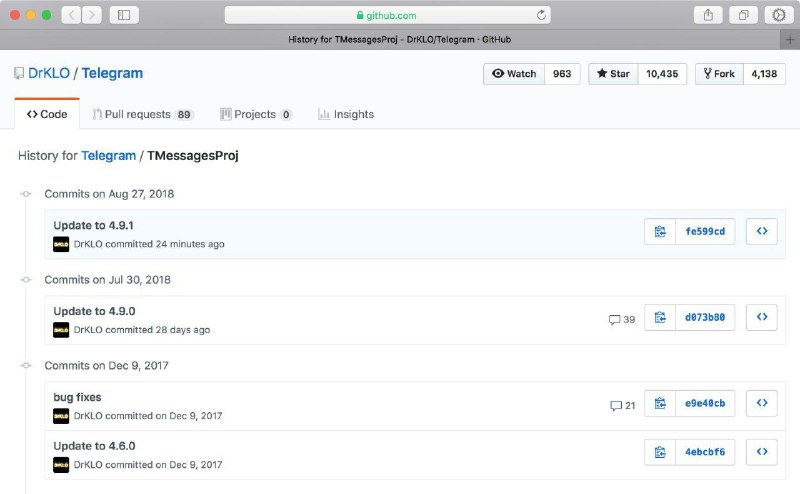
Task: Click the "28 days ago" timestamp
Action: click(183, 330)
